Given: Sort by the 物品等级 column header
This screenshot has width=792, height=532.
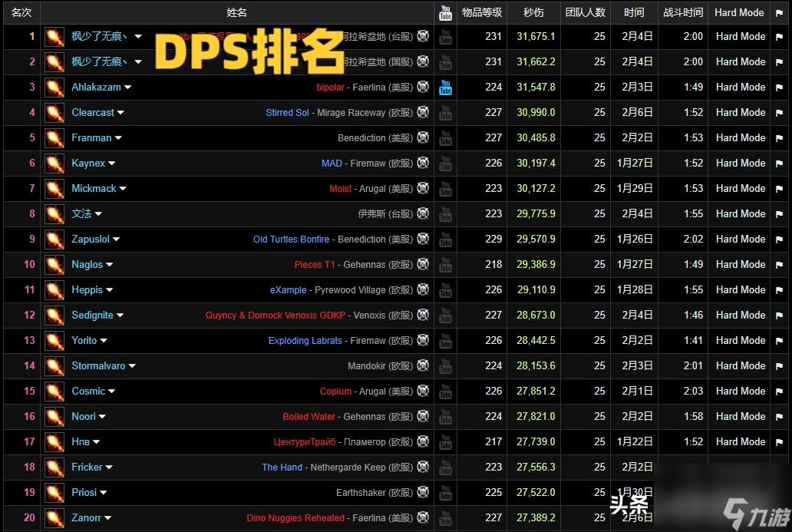Looking at the screenshot, I should (482, 12).
